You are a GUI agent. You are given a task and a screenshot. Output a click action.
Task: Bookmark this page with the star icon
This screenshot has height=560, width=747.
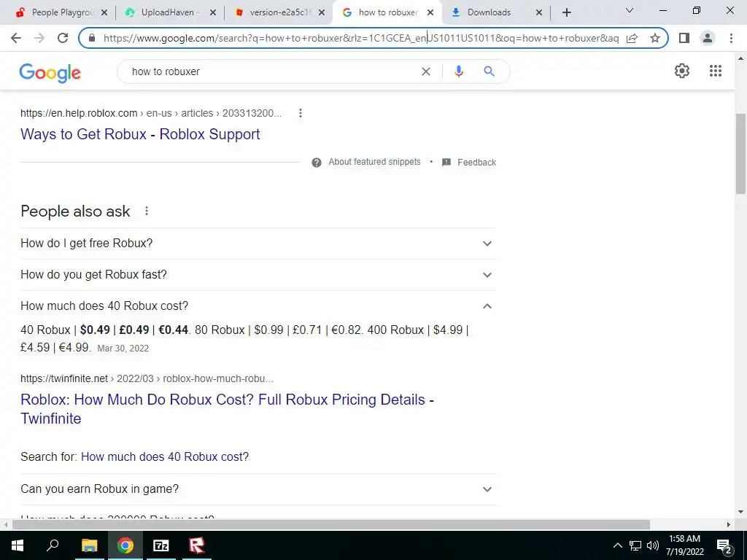pyautogui.click(x=655, y=38)
